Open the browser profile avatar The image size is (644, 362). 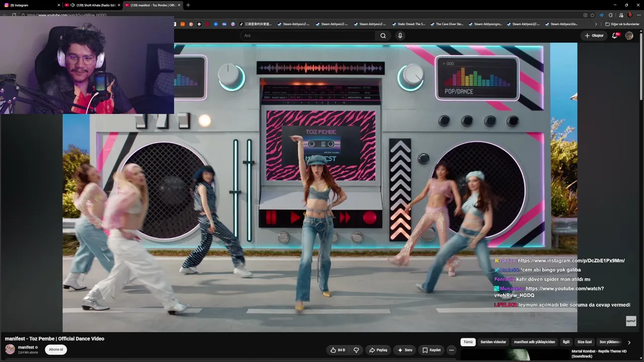pos(629,15)
